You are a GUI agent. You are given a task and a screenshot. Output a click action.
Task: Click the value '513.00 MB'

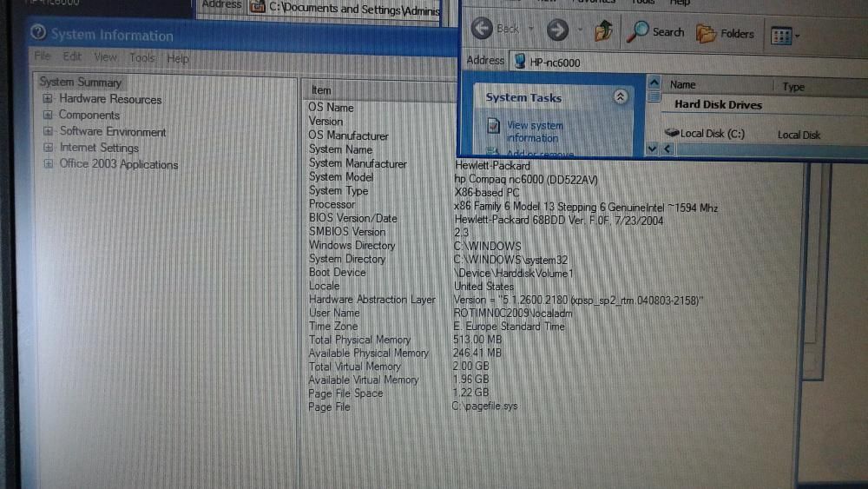point(477,339)
